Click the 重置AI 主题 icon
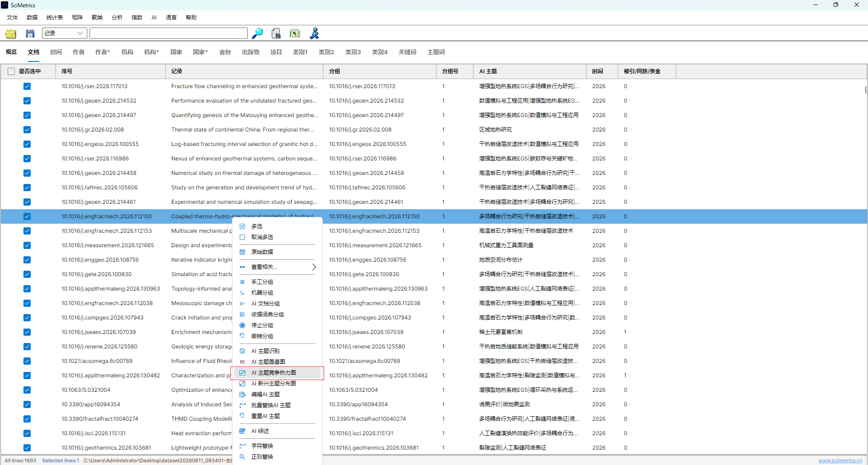This screenshot has width=868, height=465. click(x=242, y=416)
